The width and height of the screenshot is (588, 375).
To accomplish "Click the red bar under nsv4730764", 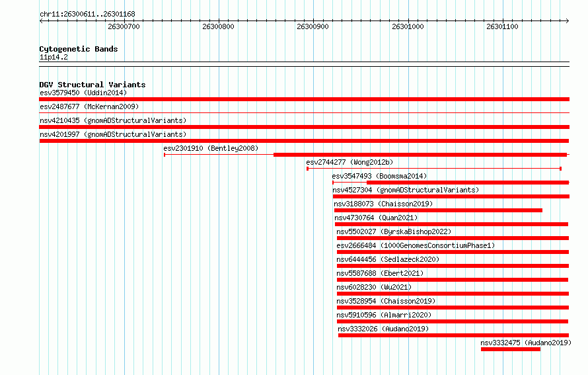I will pyautogui.click(x=451, y=224).
